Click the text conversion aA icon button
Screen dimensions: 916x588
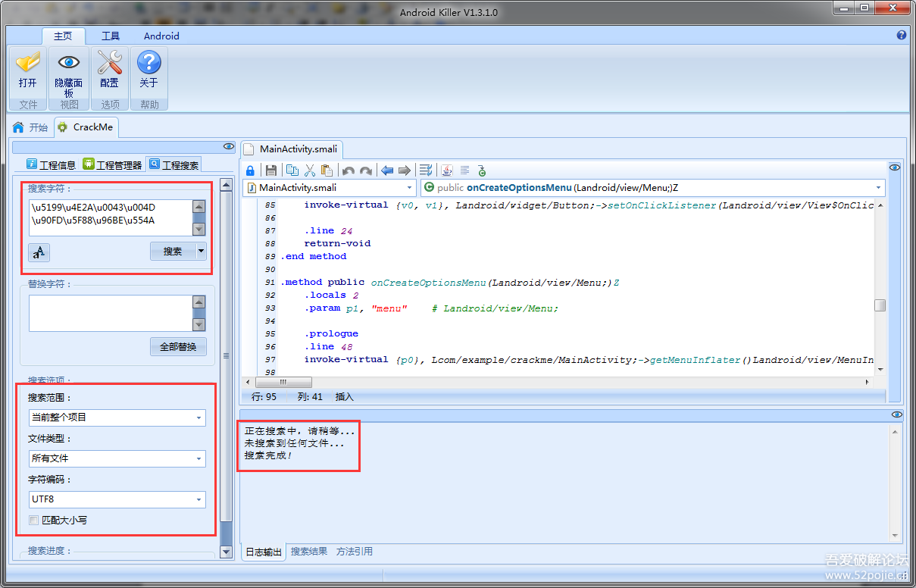tap(39, 252)
